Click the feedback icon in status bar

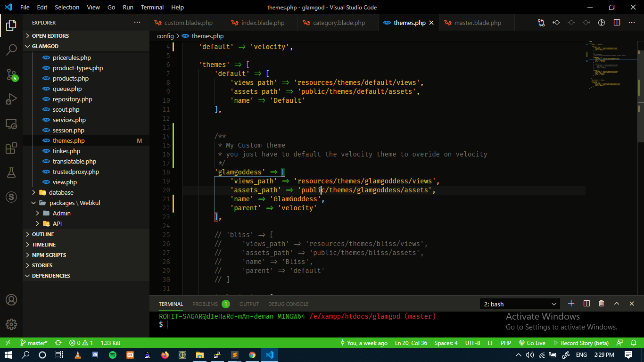coord(620,343)
